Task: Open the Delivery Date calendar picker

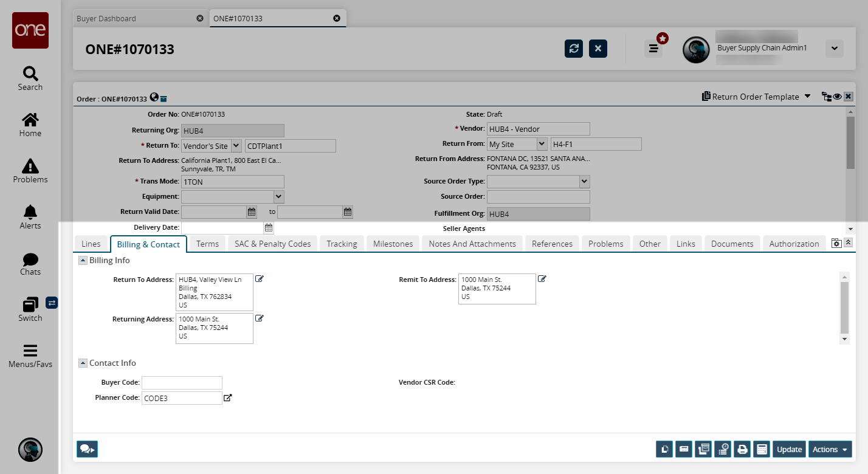Action: point(268,228)
